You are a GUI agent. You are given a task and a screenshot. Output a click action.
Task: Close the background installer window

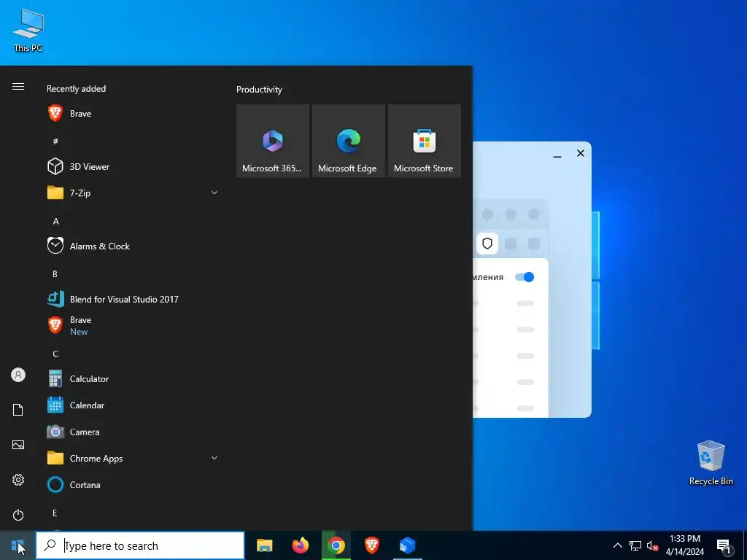click(x=580, y=153)
